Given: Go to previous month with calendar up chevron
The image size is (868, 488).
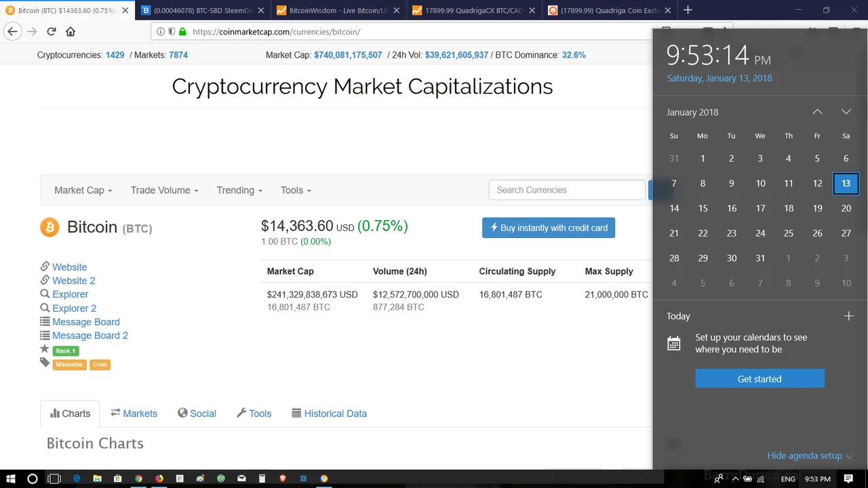Looking at the screenshot, I should 817,112.
